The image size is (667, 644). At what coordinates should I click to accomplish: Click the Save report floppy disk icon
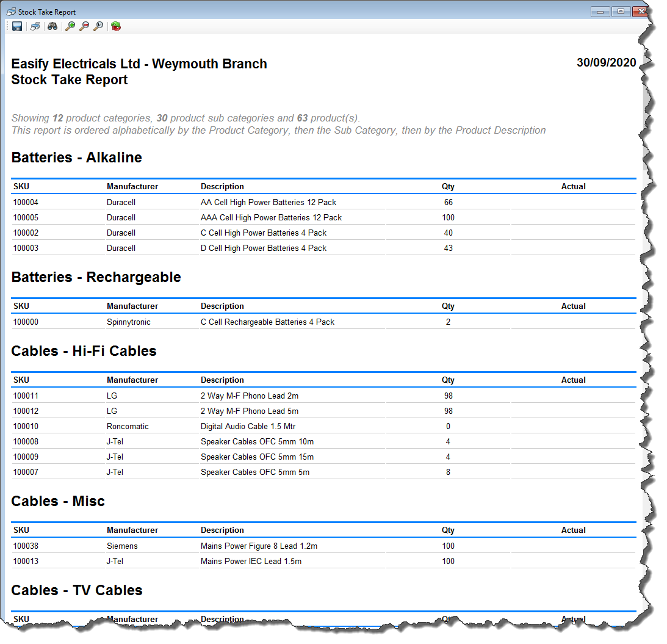point(17,26)
